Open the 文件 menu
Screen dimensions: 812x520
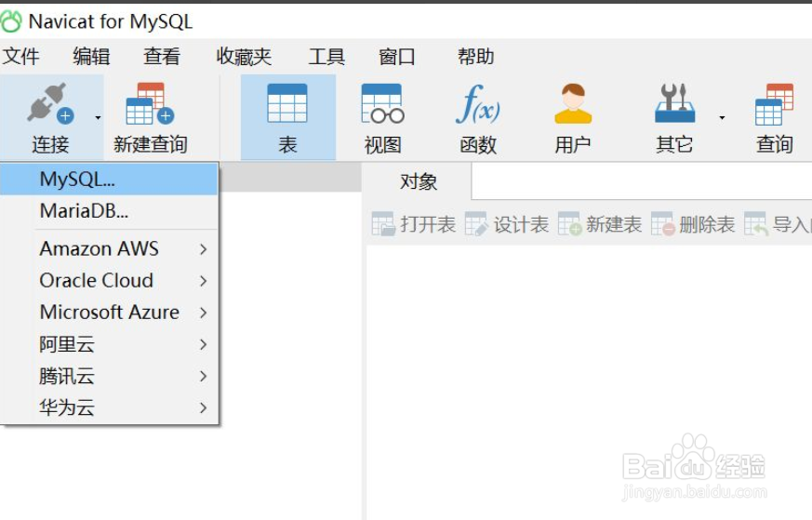pos(20,56)
